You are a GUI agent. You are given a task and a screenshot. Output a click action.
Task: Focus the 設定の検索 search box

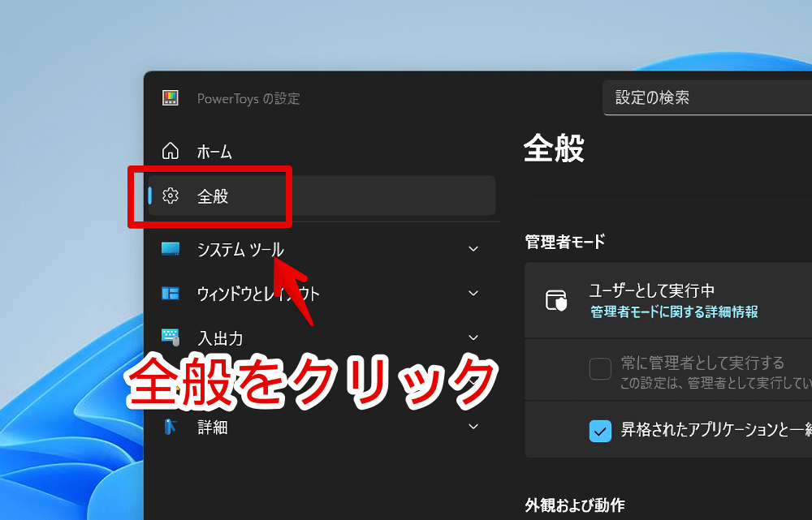[x=706, y=98]
